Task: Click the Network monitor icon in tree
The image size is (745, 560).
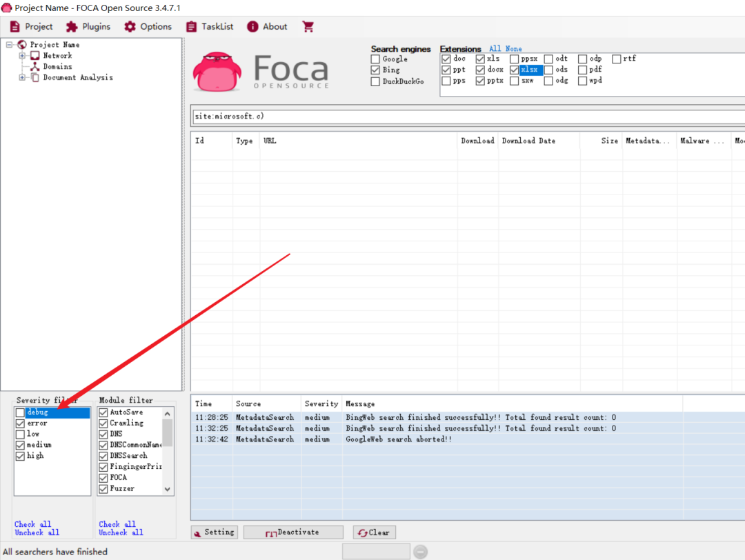Action: (x=34, y=56)
